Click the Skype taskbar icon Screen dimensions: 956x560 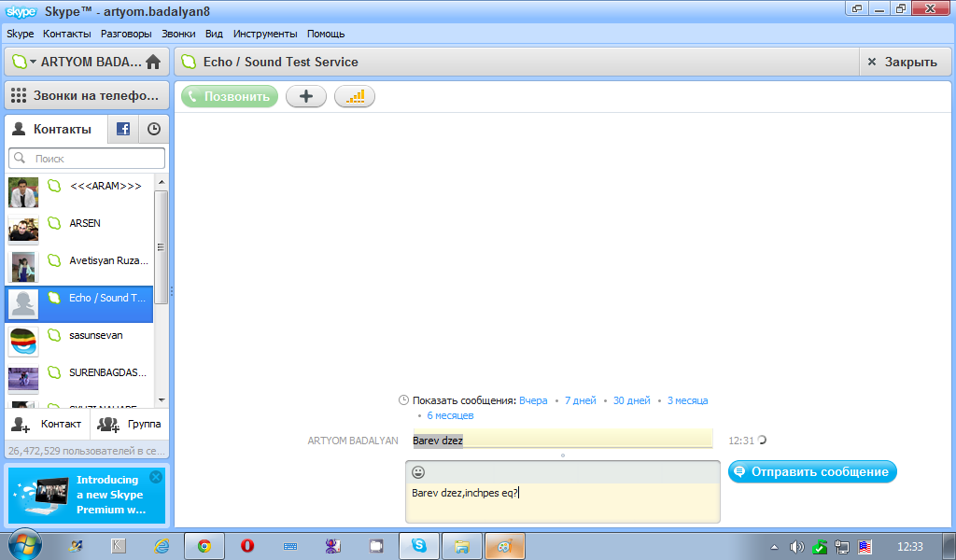(419, 546)
